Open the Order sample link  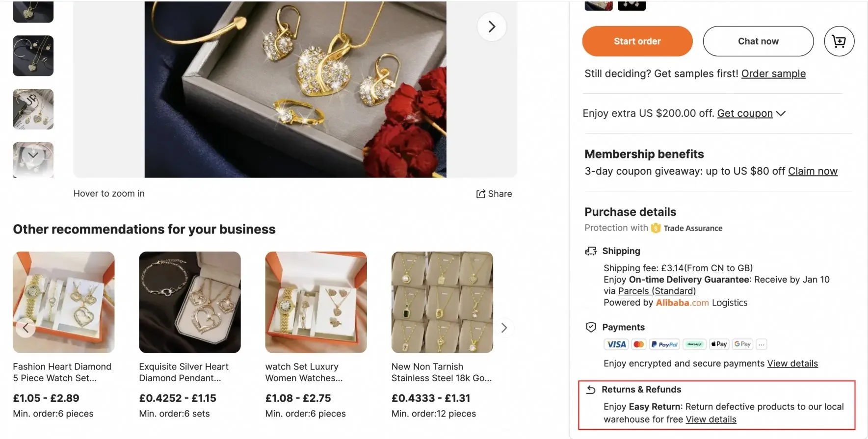[773, 74]
